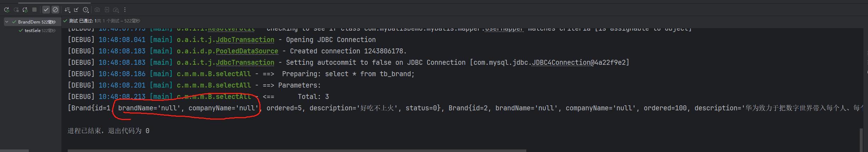Click the BrandDem green passed checkmark
Screen dimensions: 868x152
coord(14,22)
